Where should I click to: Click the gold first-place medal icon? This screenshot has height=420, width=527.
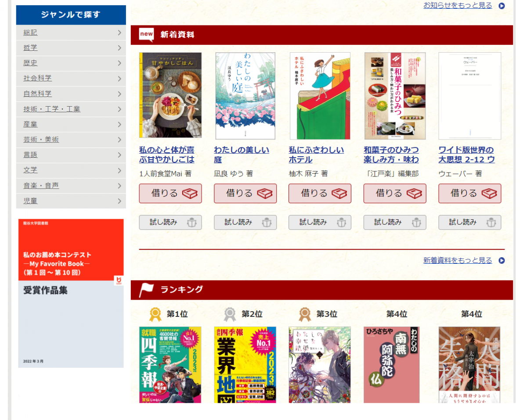click(155, 314)
